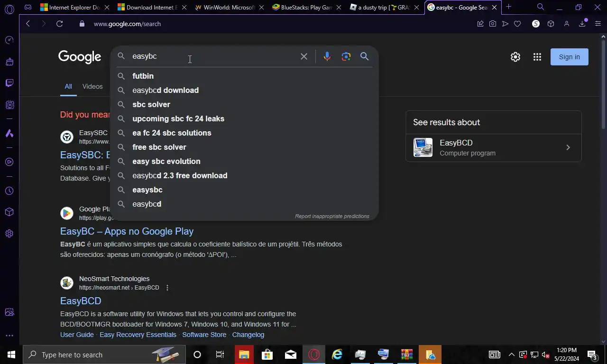Image resolution: width=607 pixels, height=364 pixels.
Task: Open the three-dot menu beside neosmart.net result
Action: [167, 288]
